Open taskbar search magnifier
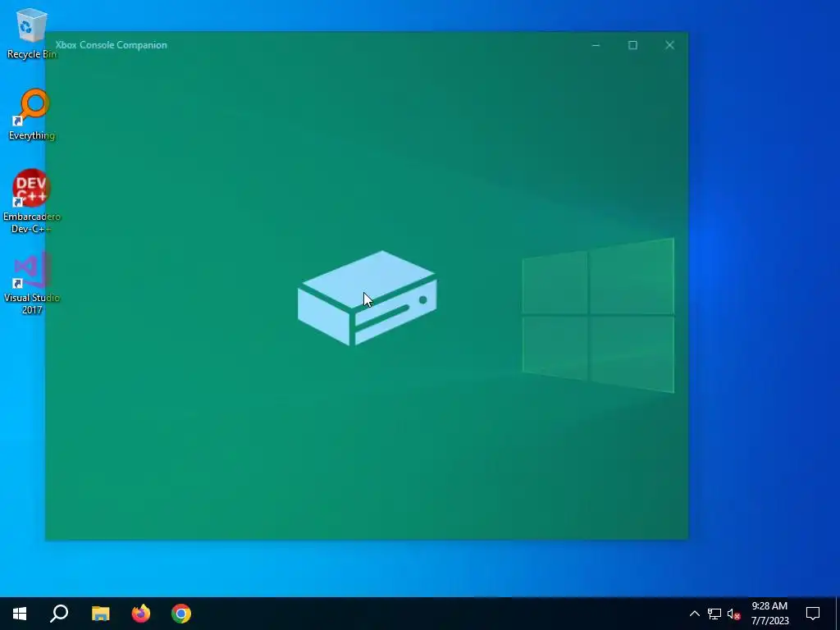 coord(59,614)
